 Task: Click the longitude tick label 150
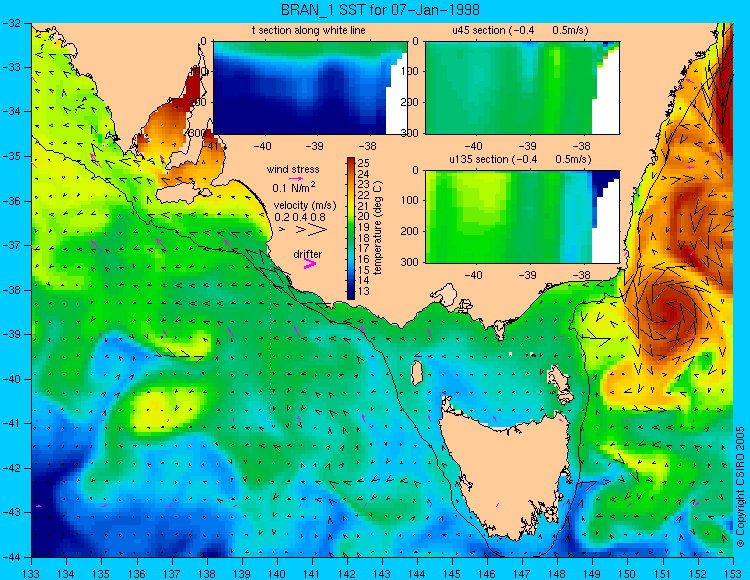628,573
